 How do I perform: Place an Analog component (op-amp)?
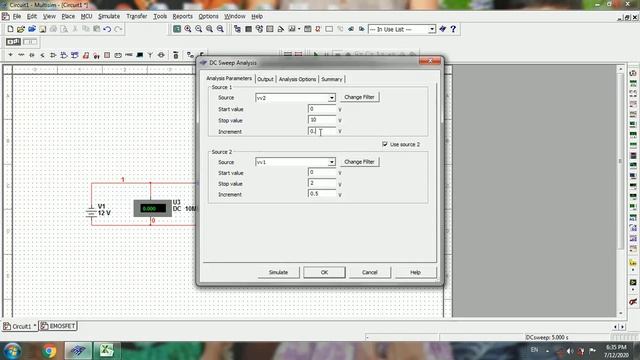pos(53,55)
